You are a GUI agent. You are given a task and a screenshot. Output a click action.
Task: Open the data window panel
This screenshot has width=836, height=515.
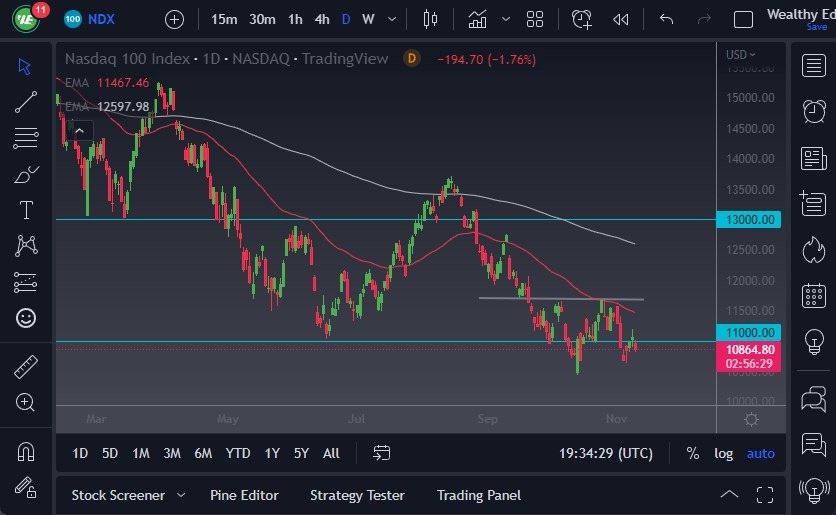click(x=814, y=204)
